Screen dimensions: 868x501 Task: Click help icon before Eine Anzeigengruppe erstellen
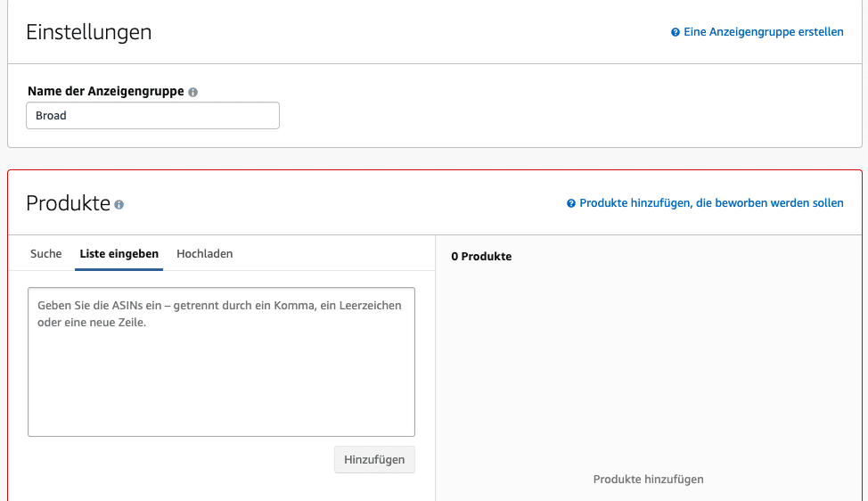[676, 32]
